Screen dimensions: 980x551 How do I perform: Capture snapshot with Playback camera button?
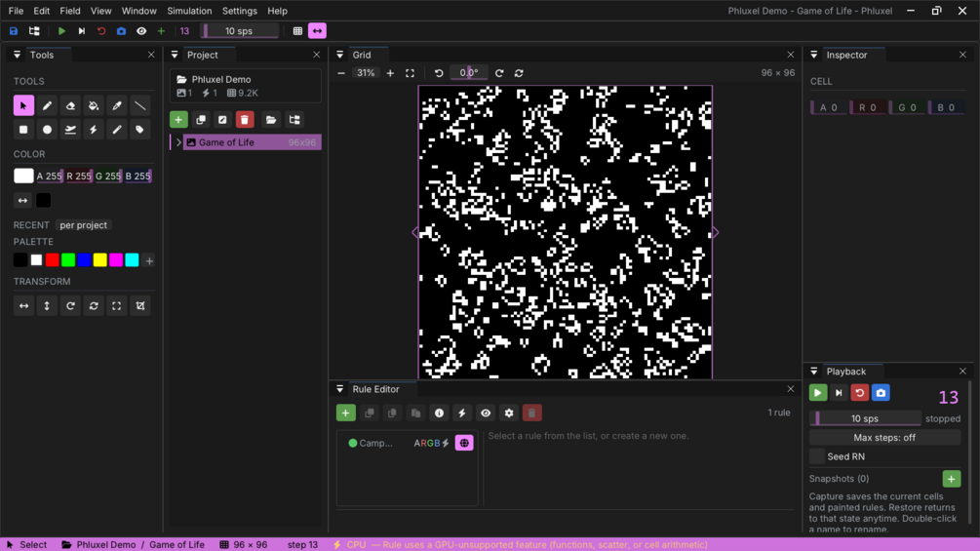(881, 393)
